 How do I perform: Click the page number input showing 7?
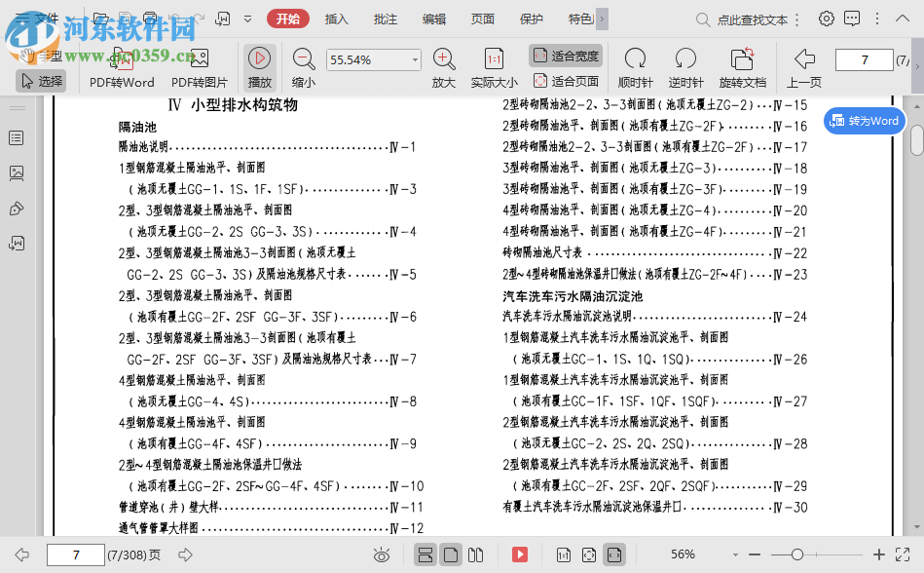864,58
